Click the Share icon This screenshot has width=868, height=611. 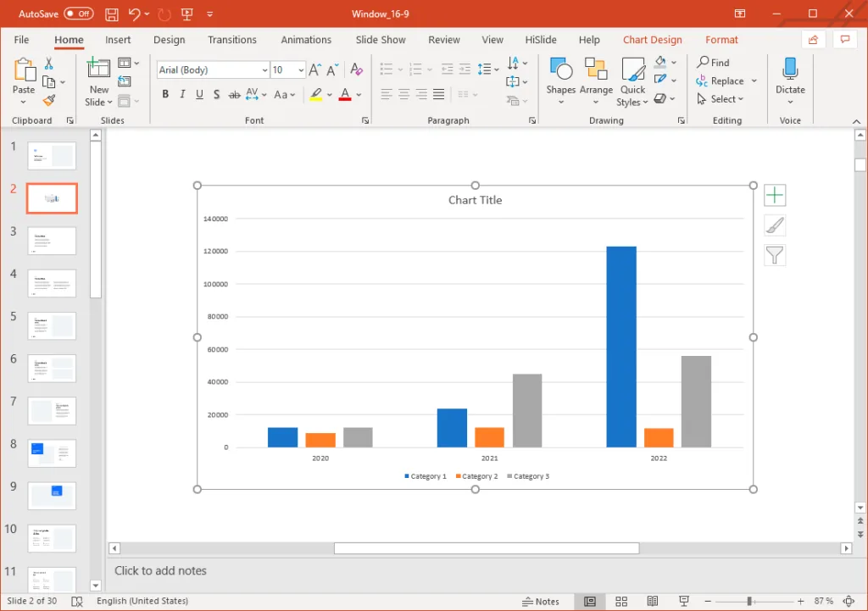(813, 40)
